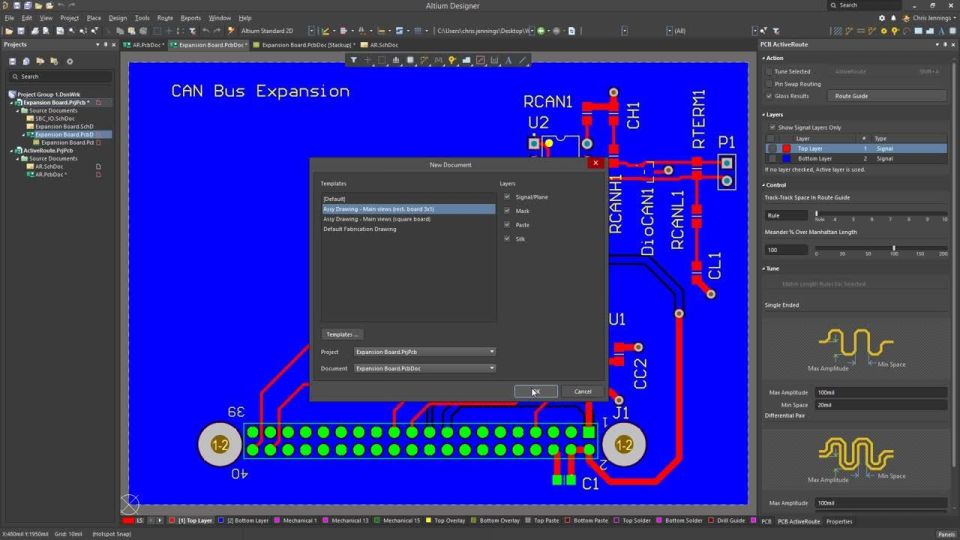The height and width of the screenshot is (540, 960).
Task: Click Cancel in New Document dialog
Action: (583, 391)
